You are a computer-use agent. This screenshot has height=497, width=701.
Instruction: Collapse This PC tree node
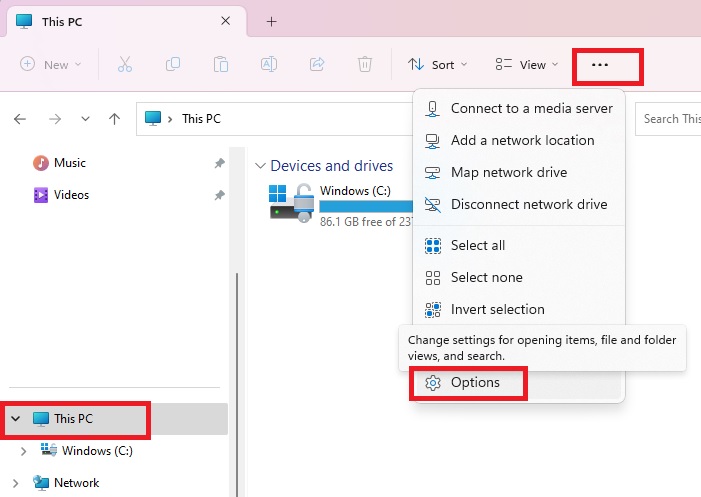coord(16,419)
